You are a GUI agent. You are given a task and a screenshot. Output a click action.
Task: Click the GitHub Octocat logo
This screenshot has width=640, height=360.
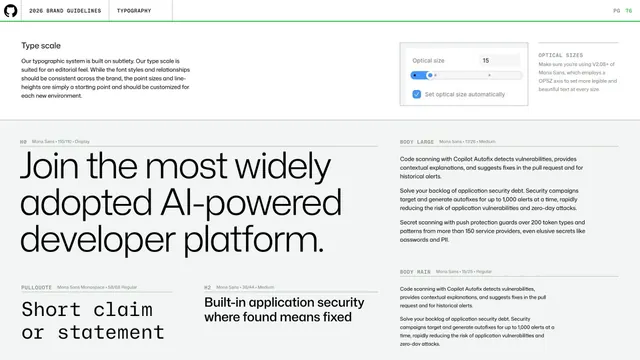click(x=11, y=11)
